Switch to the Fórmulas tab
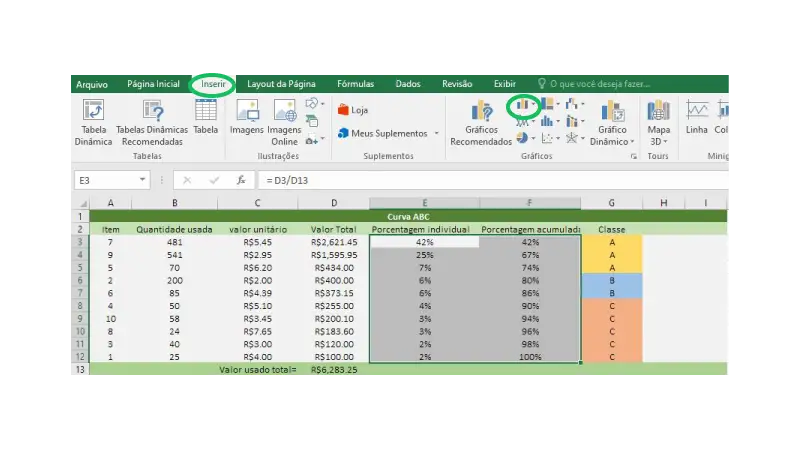This screenshot has height=450, width=800. click(356, 84)
